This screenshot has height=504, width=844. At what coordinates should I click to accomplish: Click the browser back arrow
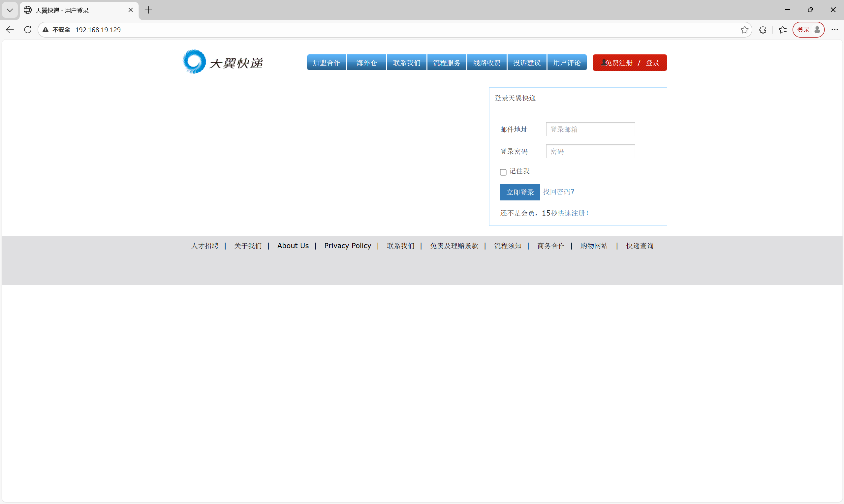[x=10, y=30]
